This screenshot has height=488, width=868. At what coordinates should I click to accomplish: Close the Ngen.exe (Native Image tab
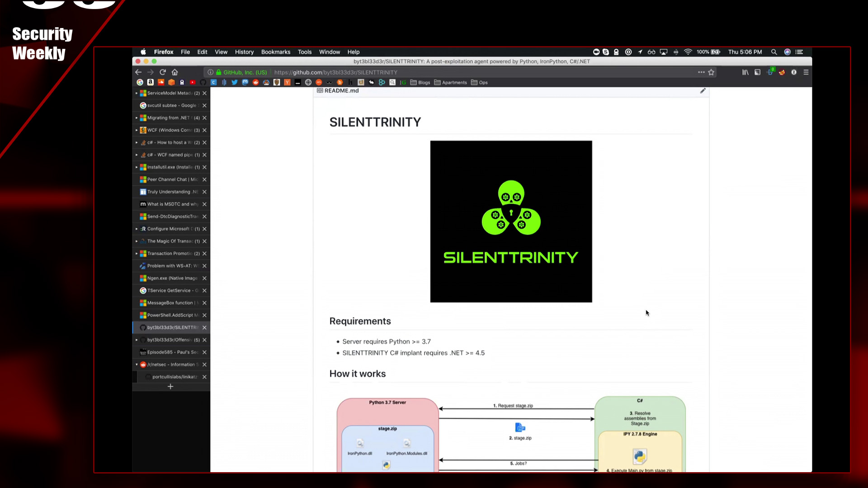tap(204, 278)
